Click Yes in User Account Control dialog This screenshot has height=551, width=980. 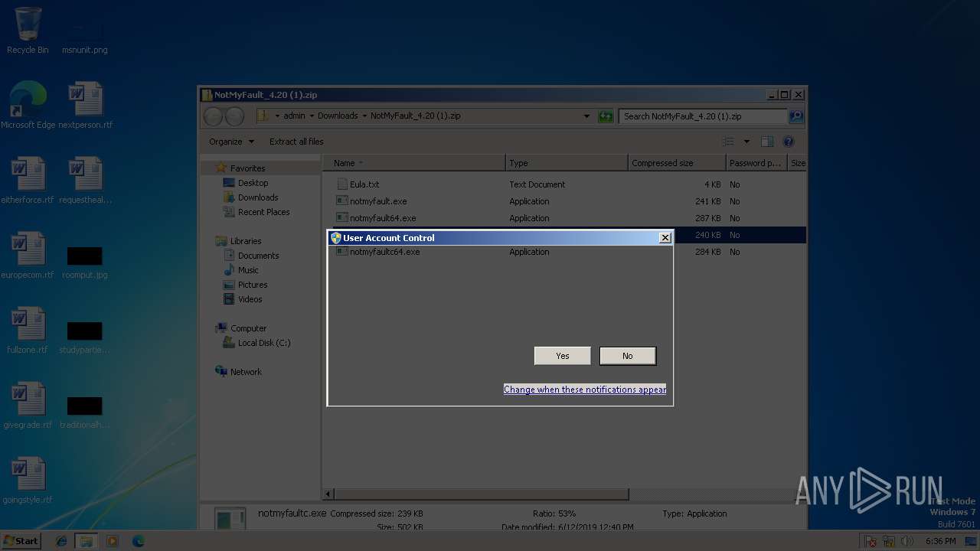(563, 356)
